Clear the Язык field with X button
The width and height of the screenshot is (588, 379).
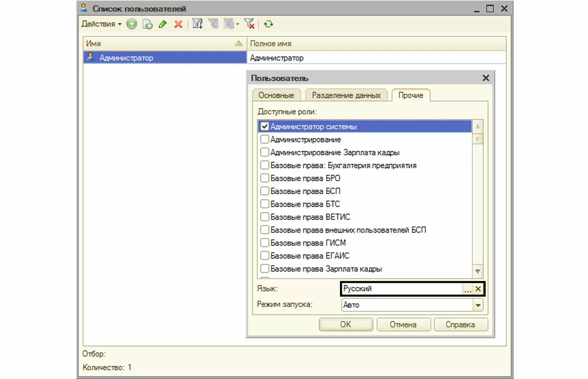pyautogui.click(x=478, y=289)
